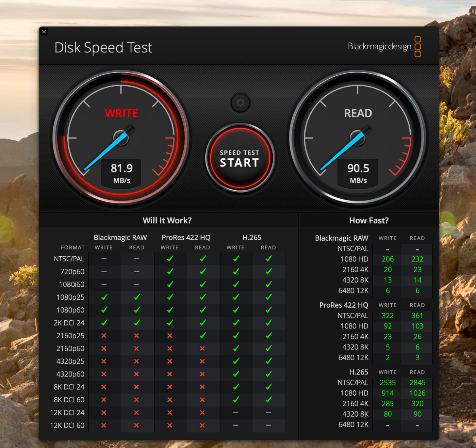The image size is (476, 448).
Task: Click the 1080i60 ProRes 422 HQ read checkmark
Action: (203, 284)
